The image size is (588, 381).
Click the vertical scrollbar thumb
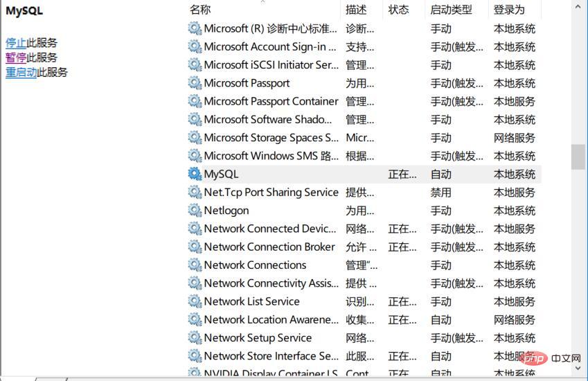tap(578, 157)
